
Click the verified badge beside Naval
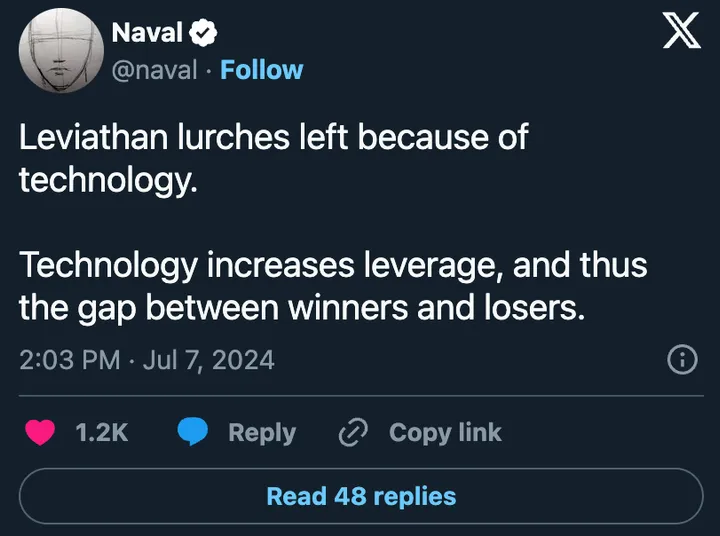pyautogui.click(x=205, y=33)
